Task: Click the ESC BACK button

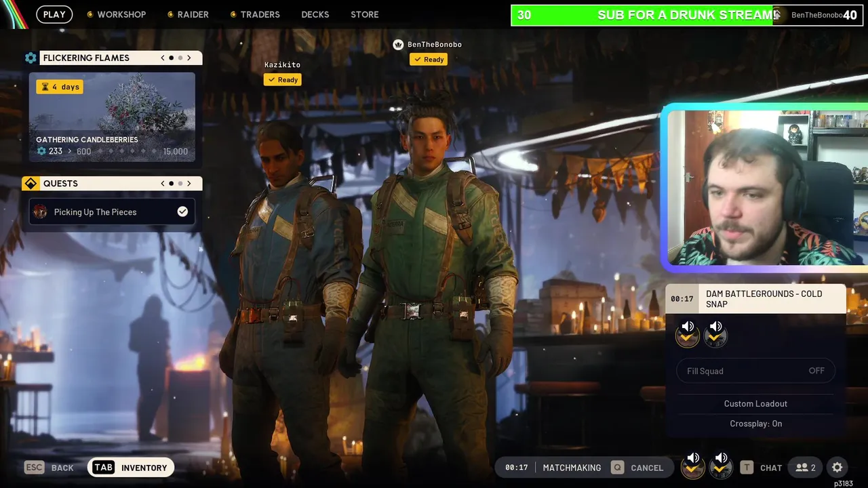Action: click(49, 468)
